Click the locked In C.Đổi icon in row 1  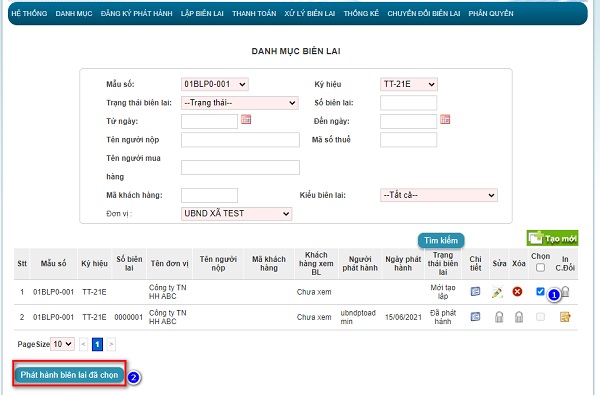coord(566,292)
